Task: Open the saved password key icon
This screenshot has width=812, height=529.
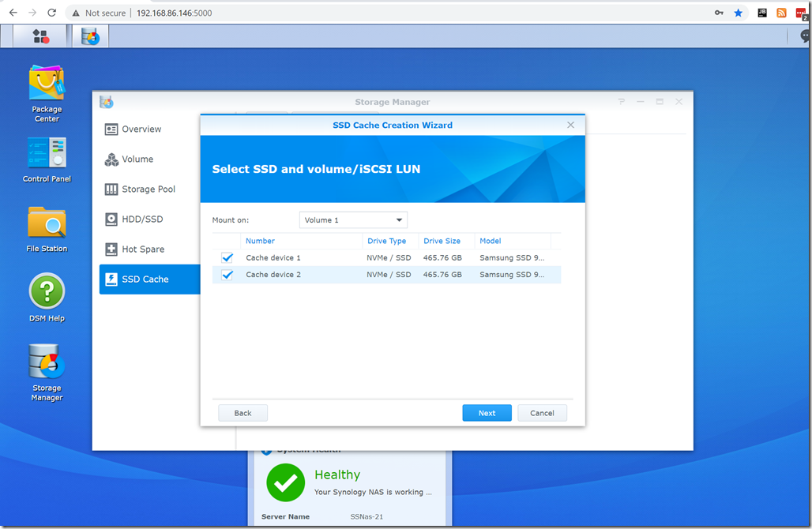Action: (x=719, y=13)
